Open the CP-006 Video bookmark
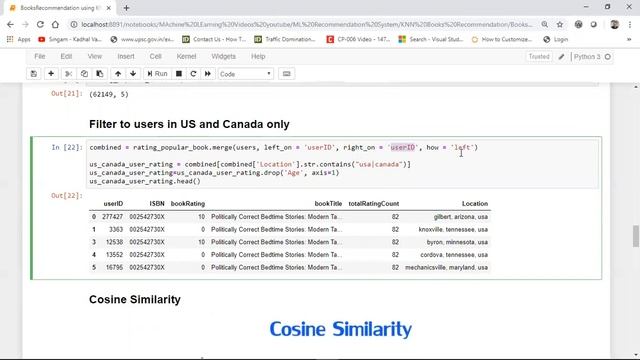The width and height of the screenshot is (640, 360). 358,39
